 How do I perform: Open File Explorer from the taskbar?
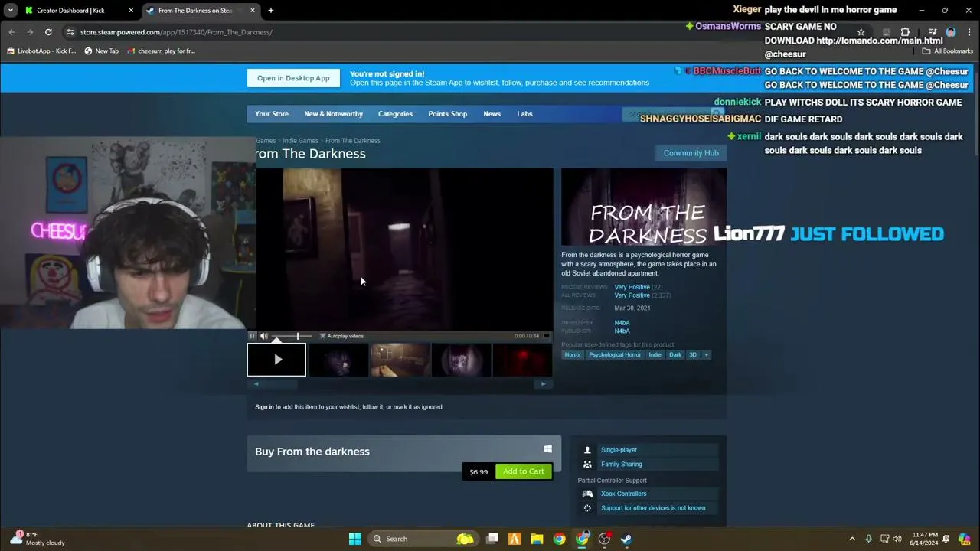pyautogui.click(x=537, y=539)
